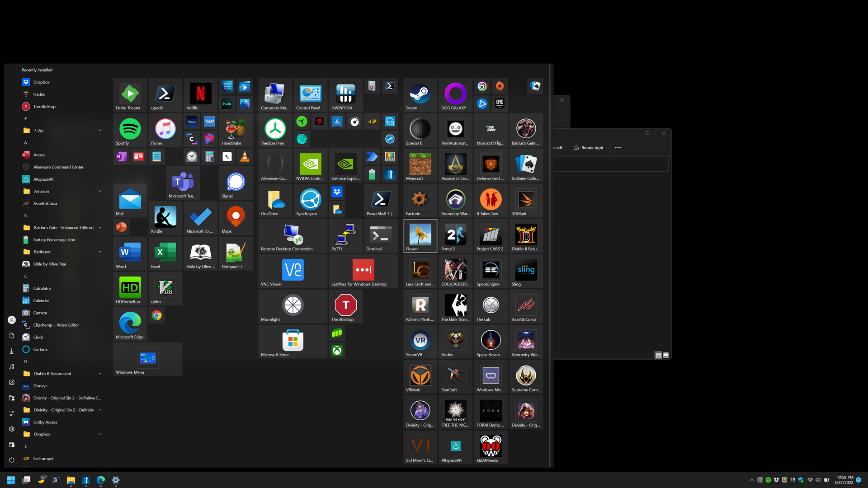Open the Windows Menu tile
The height and width of the screenshot is (488, 868).
(148, 359)
